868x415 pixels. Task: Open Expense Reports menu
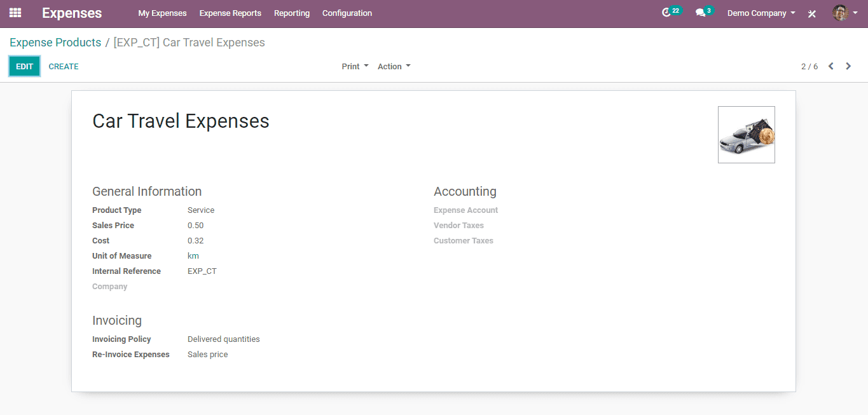230,13
